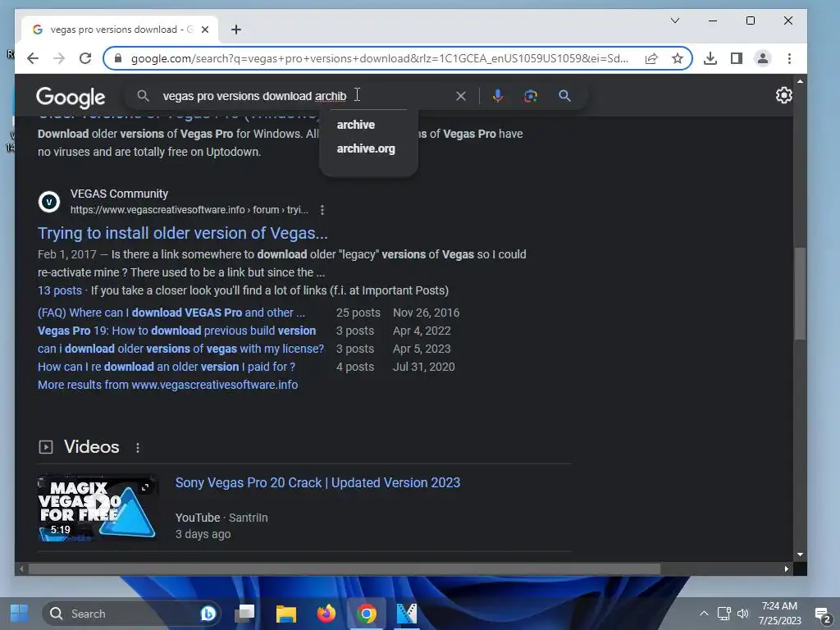Image resolution: width=840 pixels, height=630 pixels.
Task: Switch to Chrome on the taskbar
Action: [367, 614]
